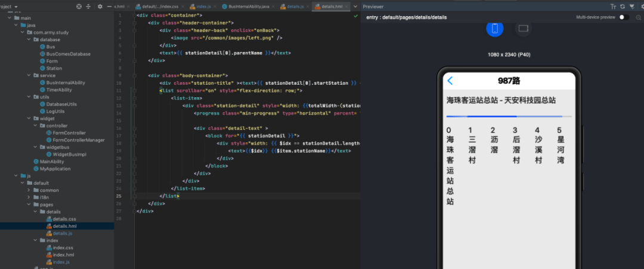Click station 3 后滘村 in preview
The width and height of the screenshot is (644, 269).
pos(516,146)
